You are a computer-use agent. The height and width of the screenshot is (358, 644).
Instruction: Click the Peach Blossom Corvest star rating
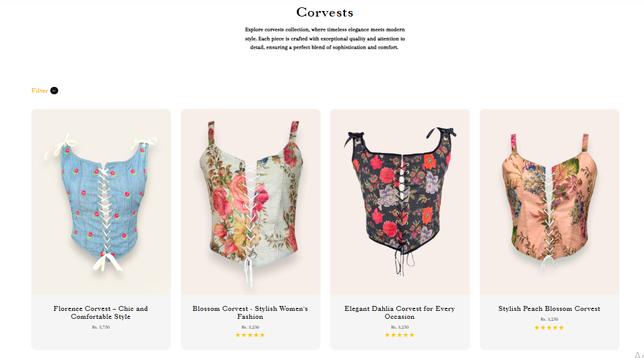pos(549,327)
